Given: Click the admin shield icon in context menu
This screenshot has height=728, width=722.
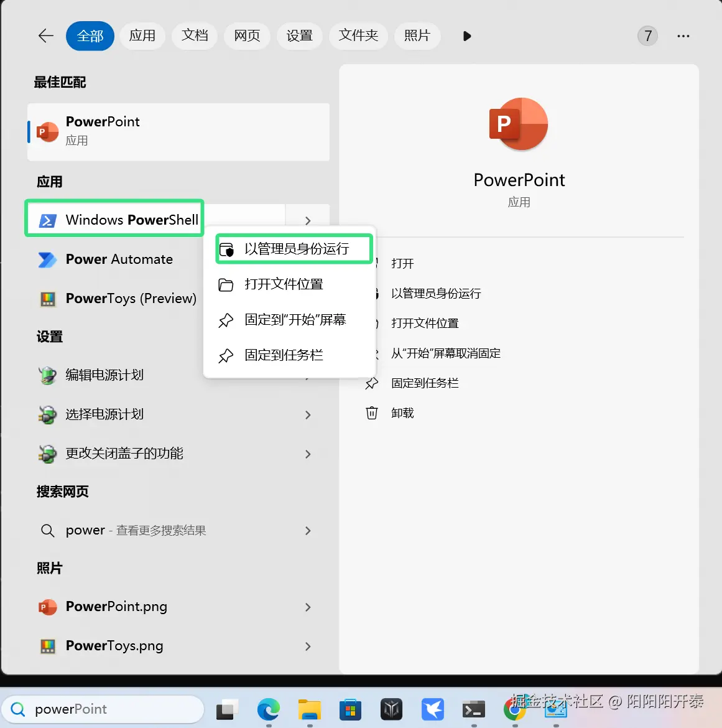Looking at the screenshot, I should pos(226,250).
